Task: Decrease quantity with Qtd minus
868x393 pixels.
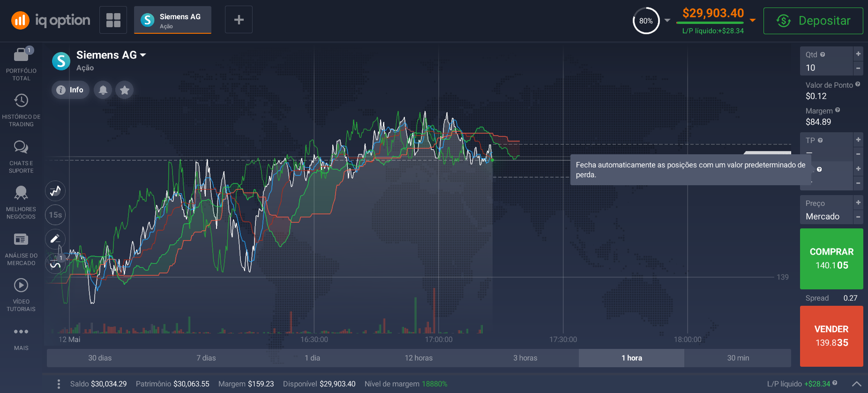Action: click(858, 68)
